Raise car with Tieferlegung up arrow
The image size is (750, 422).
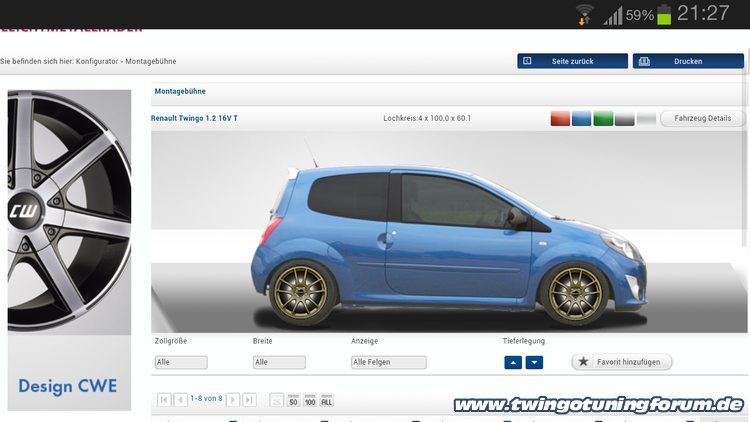(x=513, y=363)
